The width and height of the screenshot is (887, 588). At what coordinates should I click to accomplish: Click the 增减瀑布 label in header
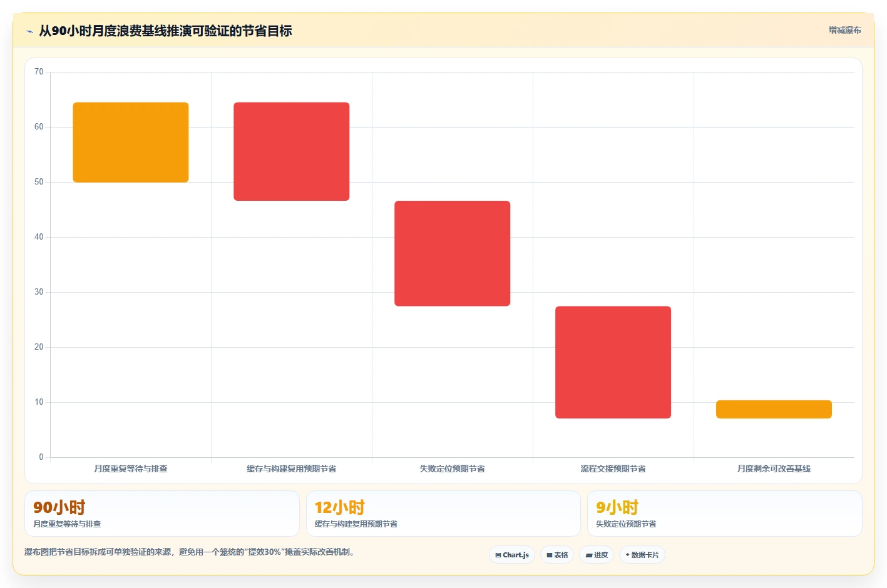click(844, 30)
